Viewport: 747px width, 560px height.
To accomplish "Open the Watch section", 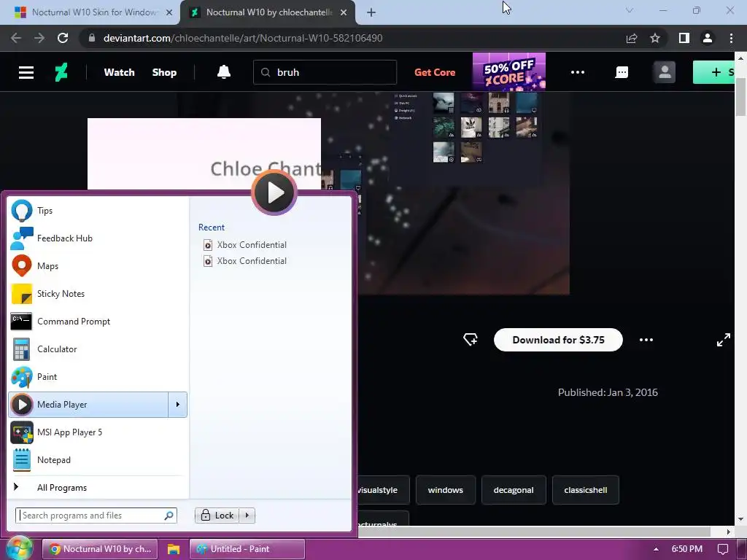I will point(119,72).
